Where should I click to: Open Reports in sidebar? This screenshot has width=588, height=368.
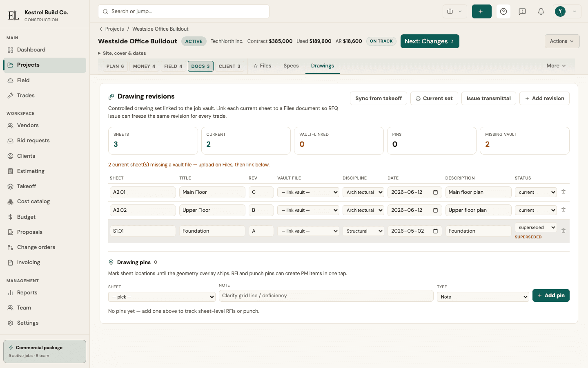tap(45, 293)
